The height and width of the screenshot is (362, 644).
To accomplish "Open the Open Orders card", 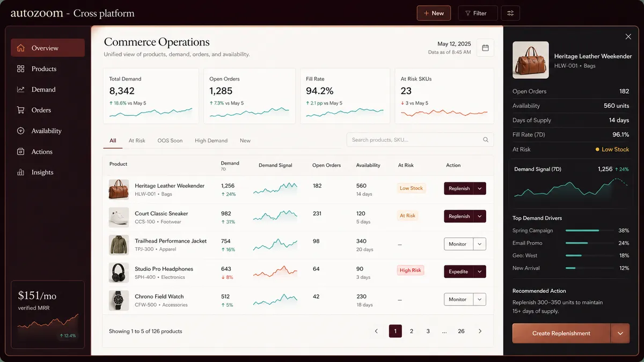I will [x=250, y=96].
